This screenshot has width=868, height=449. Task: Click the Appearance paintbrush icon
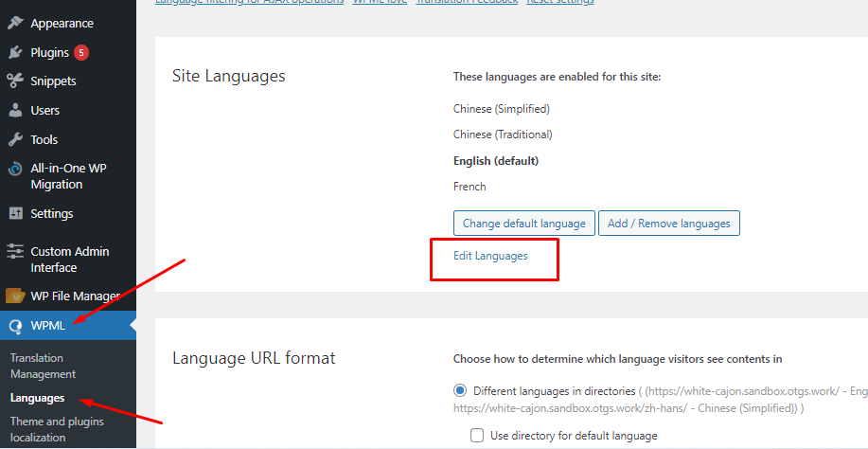click(x=15, y=24)
